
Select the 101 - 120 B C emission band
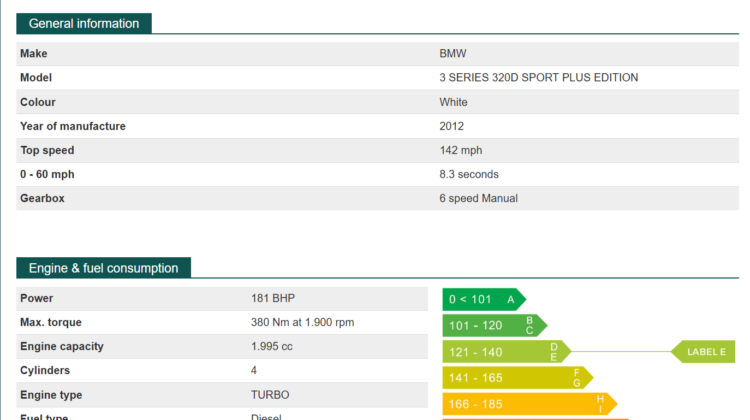click(495, 325)
